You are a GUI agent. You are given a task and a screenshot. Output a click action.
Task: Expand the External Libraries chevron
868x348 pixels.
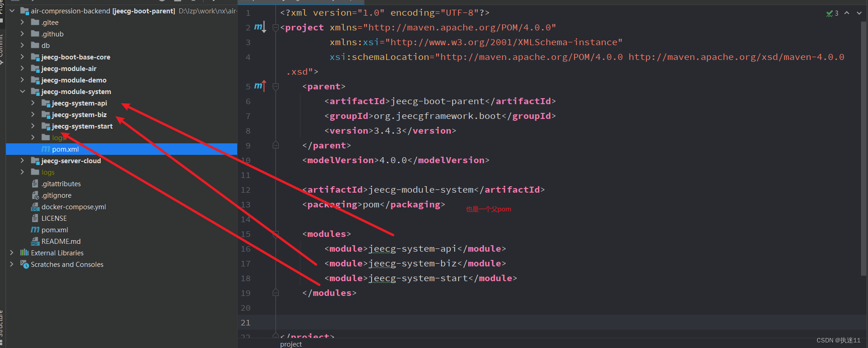tap(12, 253)
